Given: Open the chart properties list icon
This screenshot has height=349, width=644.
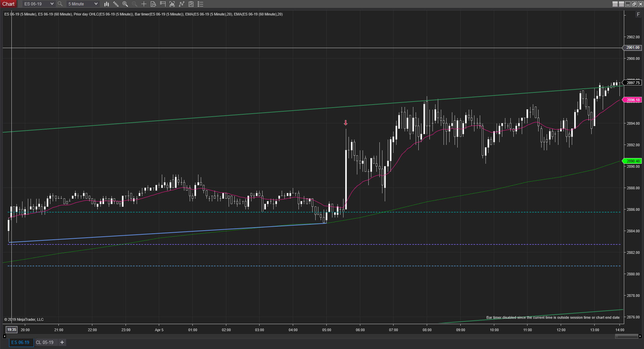Looking at the screenshot, I should (x=200, y=4).
